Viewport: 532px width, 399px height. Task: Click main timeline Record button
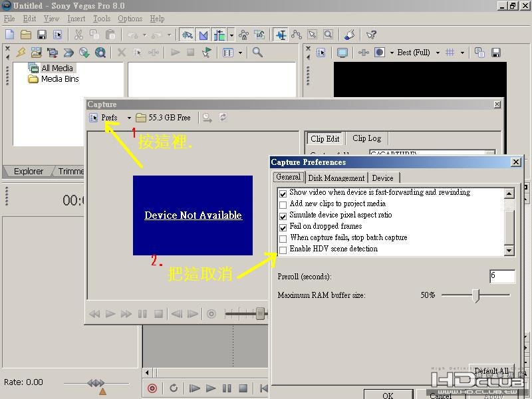152,388
